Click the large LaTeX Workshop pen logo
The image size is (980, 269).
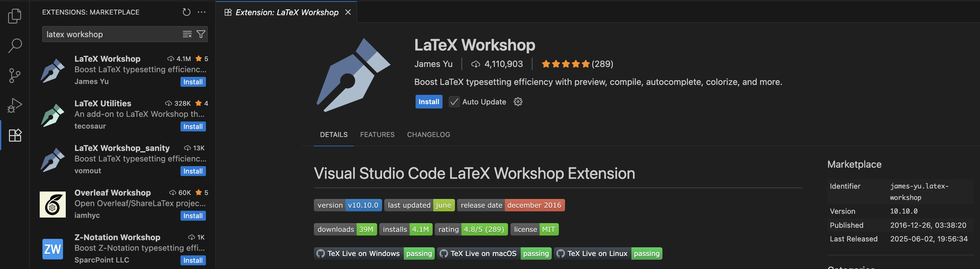click(354, 75)
